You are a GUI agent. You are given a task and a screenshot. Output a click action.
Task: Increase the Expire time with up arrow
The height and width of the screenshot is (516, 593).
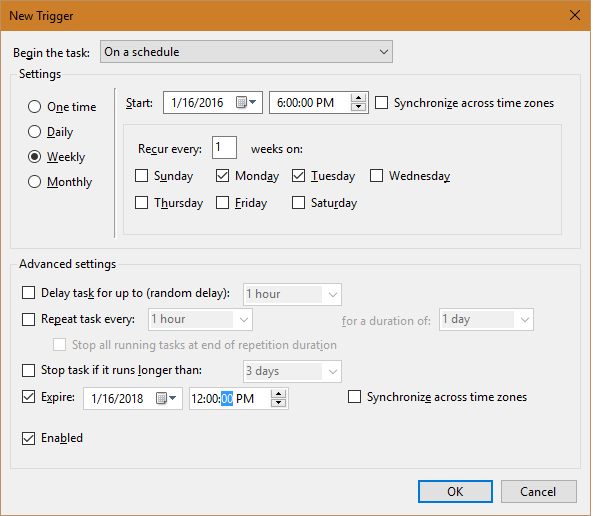(278, 394)
